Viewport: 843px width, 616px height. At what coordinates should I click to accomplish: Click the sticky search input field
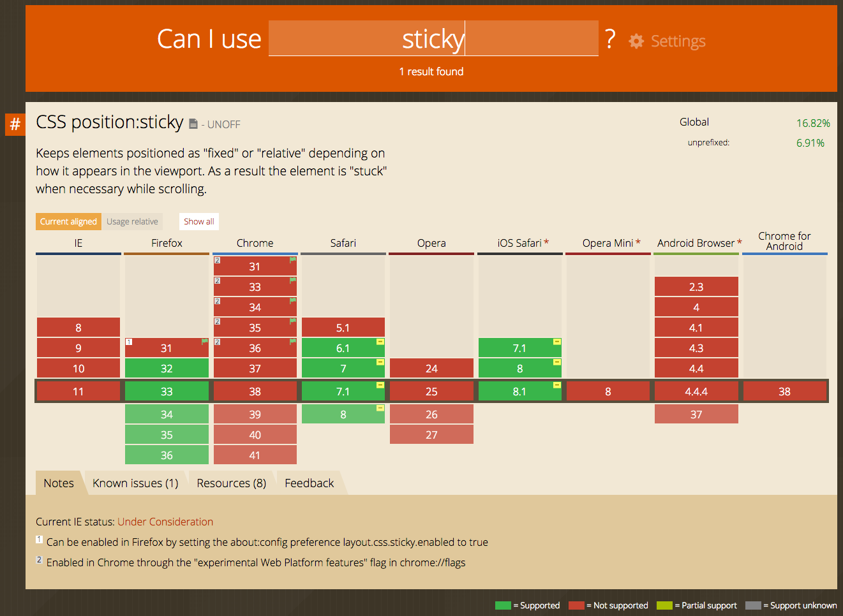(433, 38)
